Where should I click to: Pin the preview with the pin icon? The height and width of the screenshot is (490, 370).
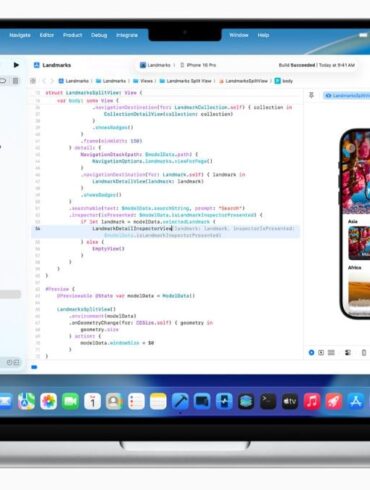(x=311, y=96)
